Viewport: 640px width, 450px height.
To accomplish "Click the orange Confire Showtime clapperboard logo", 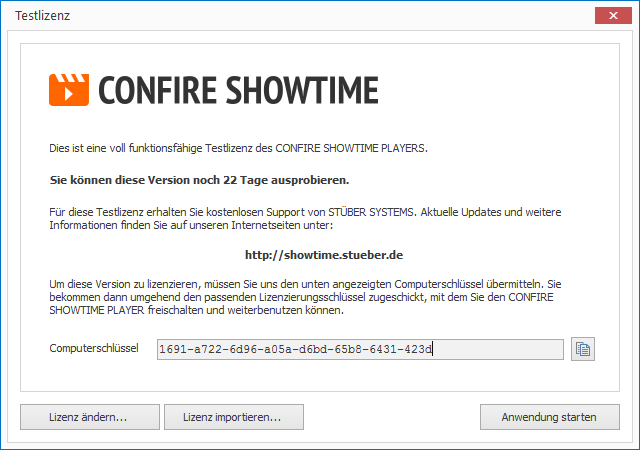I will [69, 90].
